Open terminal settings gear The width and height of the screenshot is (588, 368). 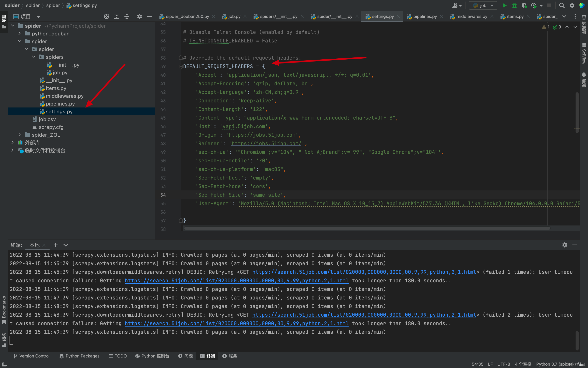pos(564,245)
